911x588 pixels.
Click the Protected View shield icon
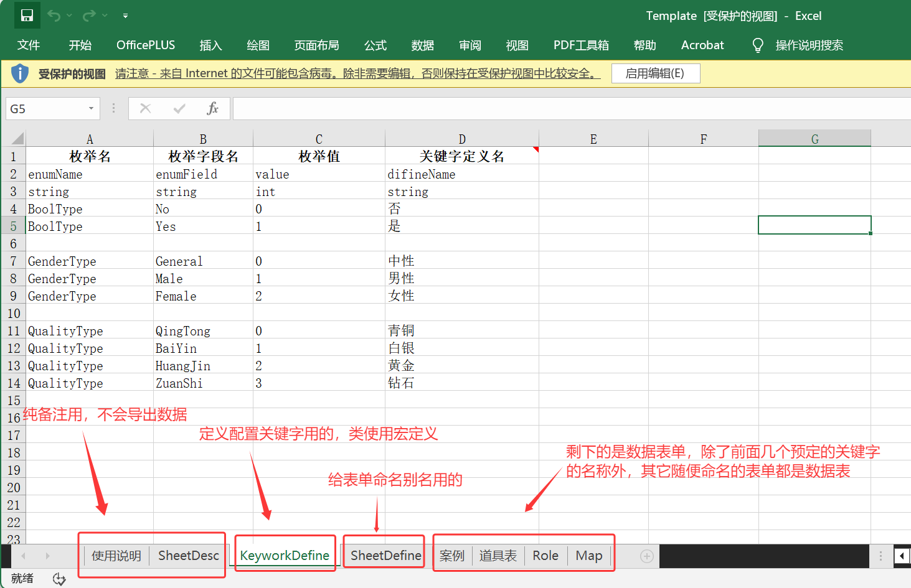(20, 73)
